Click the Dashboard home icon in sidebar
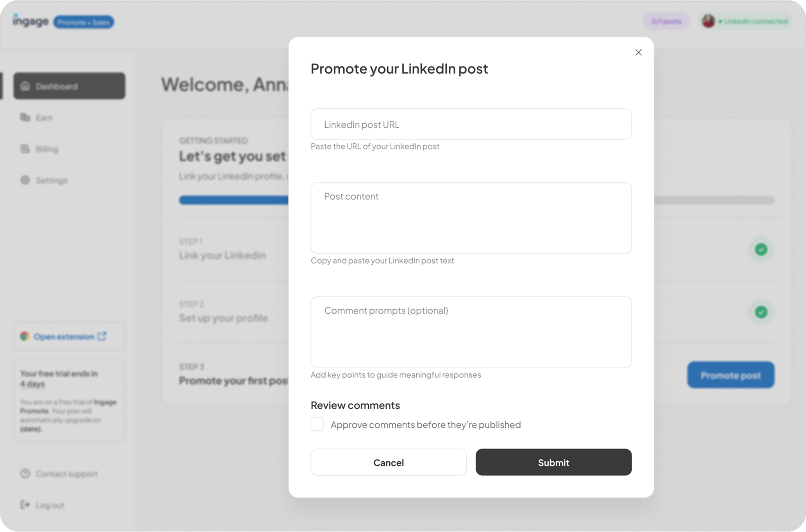The width and height of the screenshot is (806, 532). pyautogui.click(x=25, y=86)
